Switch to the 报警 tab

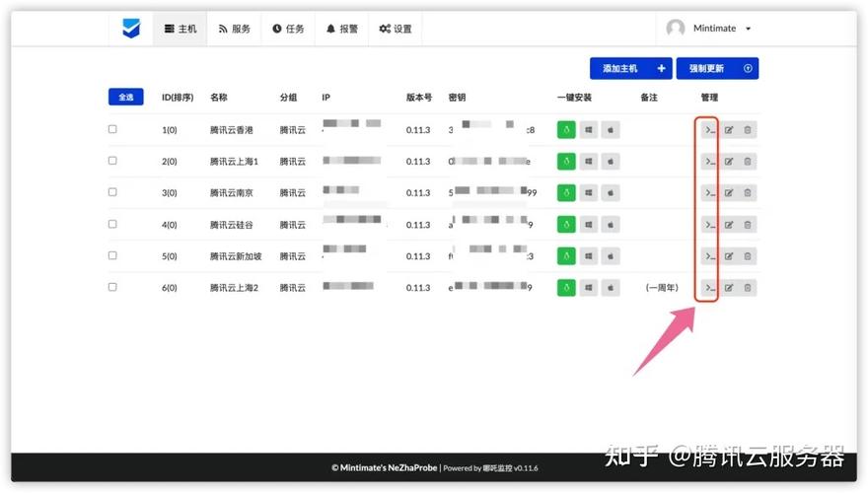pos(341,29)
